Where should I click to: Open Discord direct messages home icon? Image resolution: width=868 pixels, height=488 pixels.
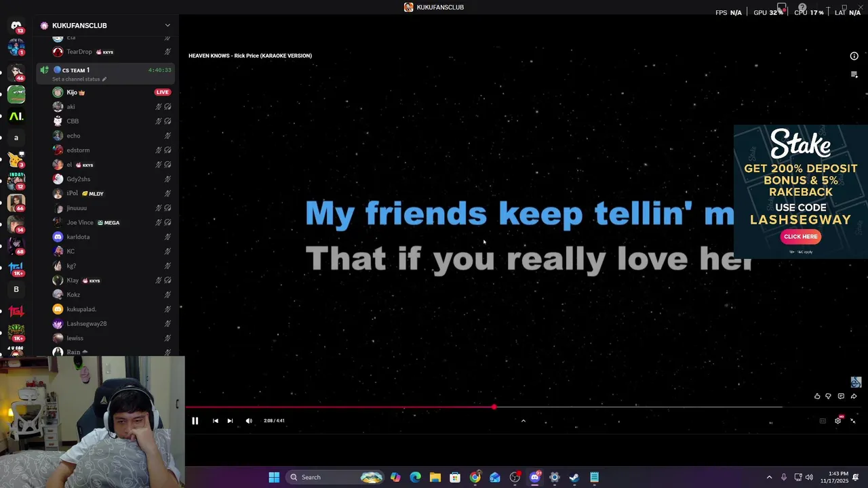tap(16, 26)
